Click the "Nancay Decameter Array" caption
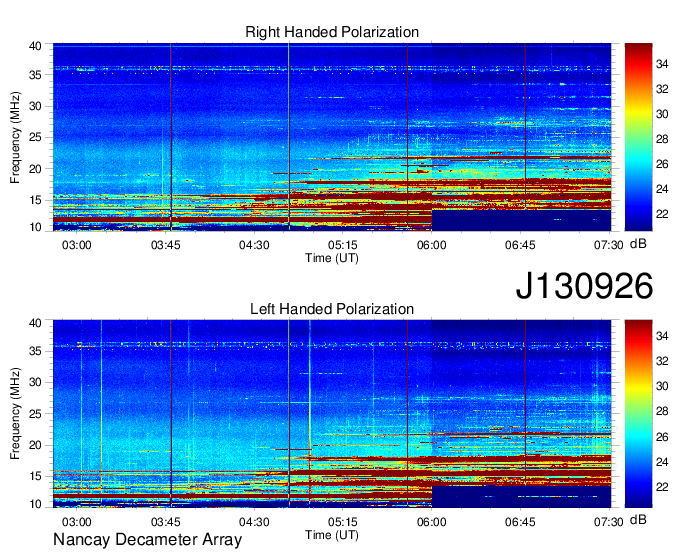The height and width of the screenshot is (552, 680). tap(147, 540)
